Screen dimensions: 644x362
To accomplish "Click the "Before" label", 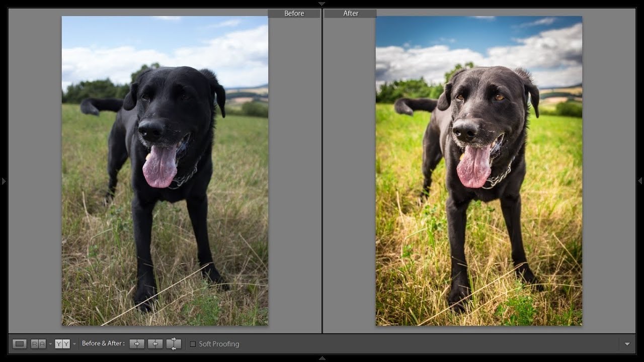I will [294, 14].
